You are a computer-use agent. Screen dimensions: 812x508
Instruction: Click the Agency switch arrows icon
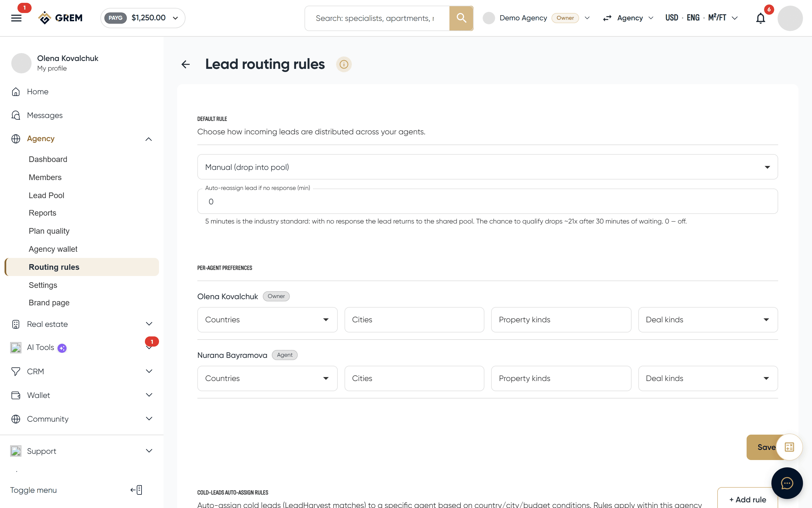[x=607, y=18]
